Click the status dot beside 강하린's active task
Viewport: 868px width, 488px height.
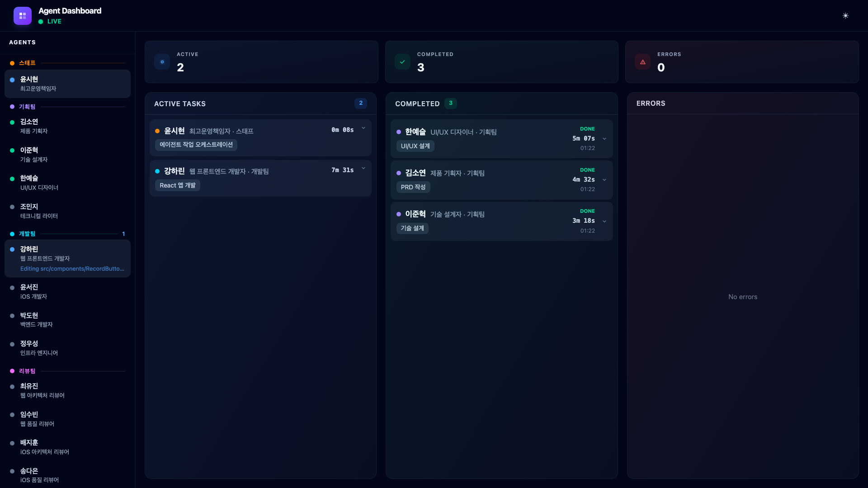[x=157, y=171]
